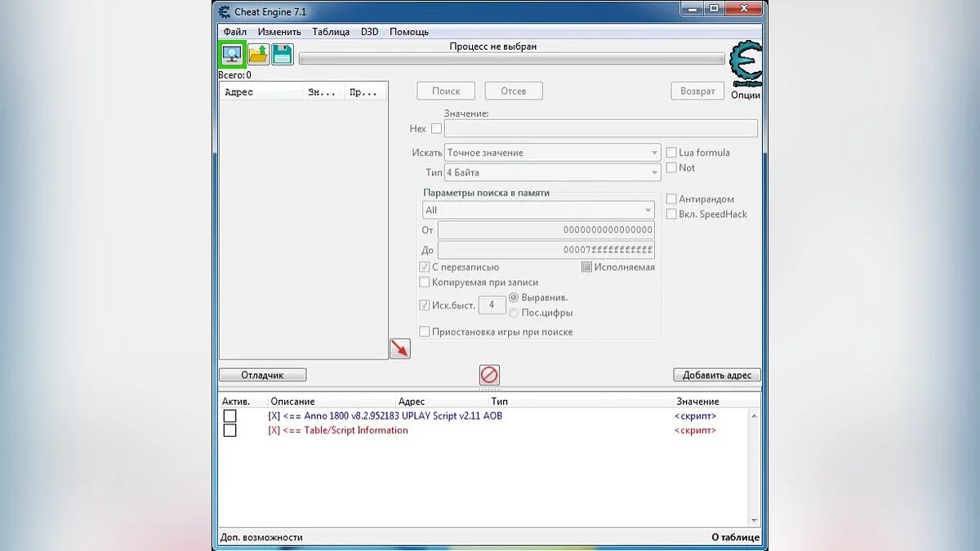980x551 pixels.
Task: Open the Тип value type dropdown
Action: click(x=553, y=173)
